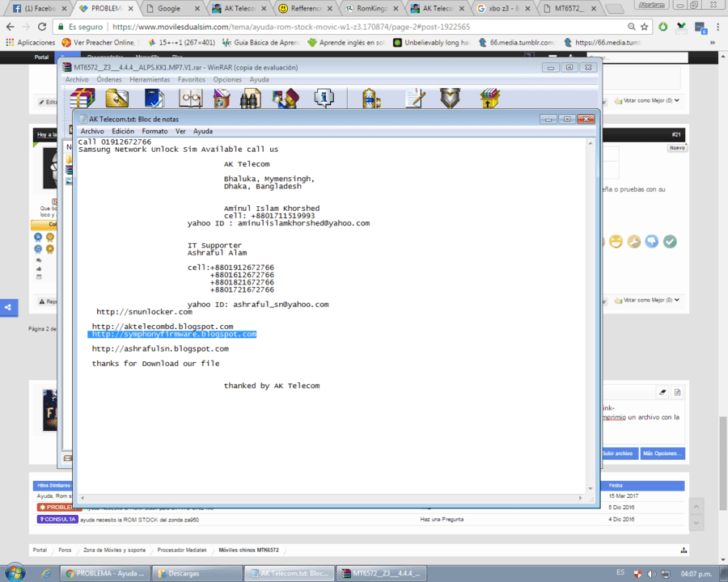The image size is (728, 582).
Task: Click the WinRAR Delete recycle bin icon
Action: click(222, 98)
